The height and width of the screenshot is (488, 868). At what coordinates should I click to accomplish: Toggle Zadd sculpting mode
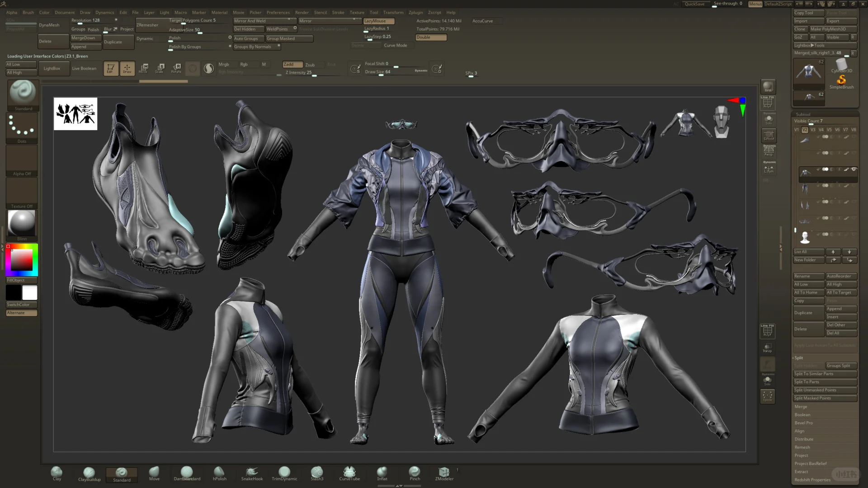(x=292, y=65)
